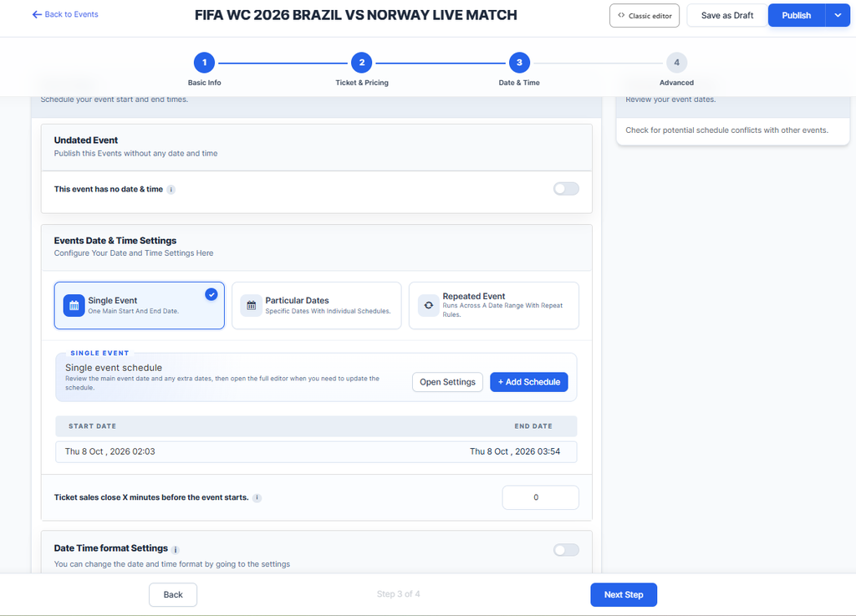Enable the Date Time format Settings toggle

click(566, 550)
